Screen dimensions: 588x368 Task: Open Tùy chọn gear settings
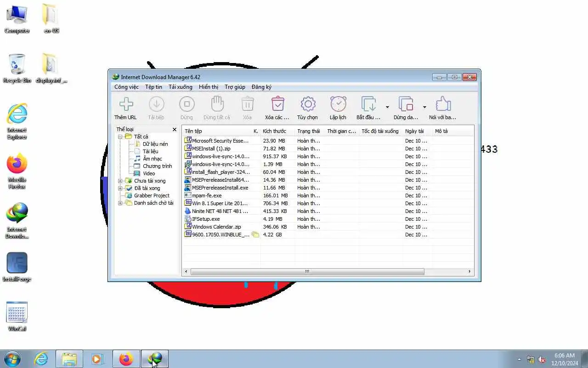(308, 104)
